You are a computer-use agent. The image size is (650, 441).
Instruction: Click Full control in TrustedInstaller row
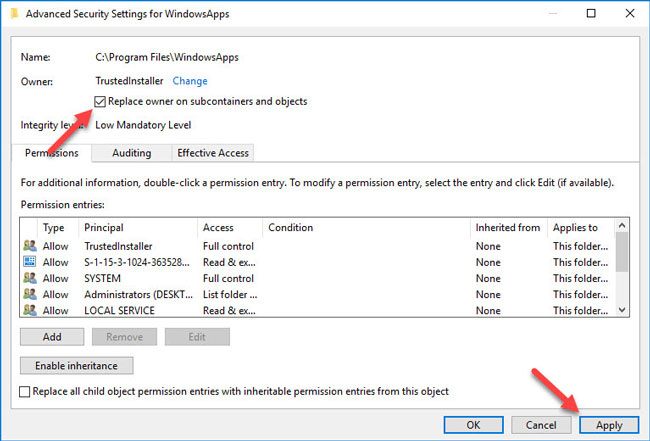(x=228, y=246)
